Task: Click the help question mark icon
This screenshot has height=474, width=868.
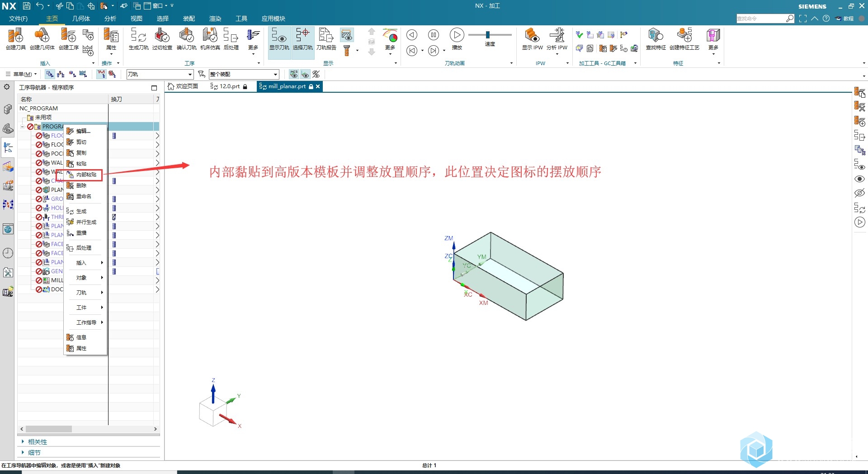Action: tap(826, 19)
